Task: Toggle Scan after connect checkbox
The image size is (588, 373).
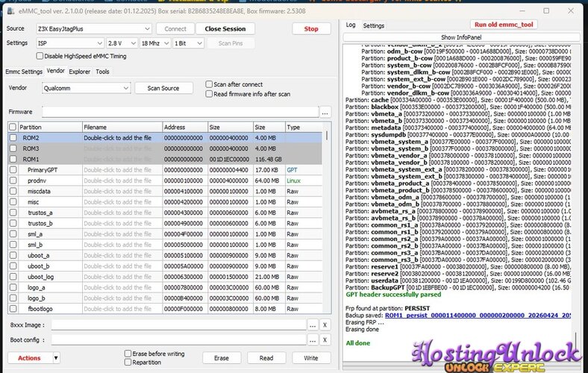Action: (x=209, y=84)
